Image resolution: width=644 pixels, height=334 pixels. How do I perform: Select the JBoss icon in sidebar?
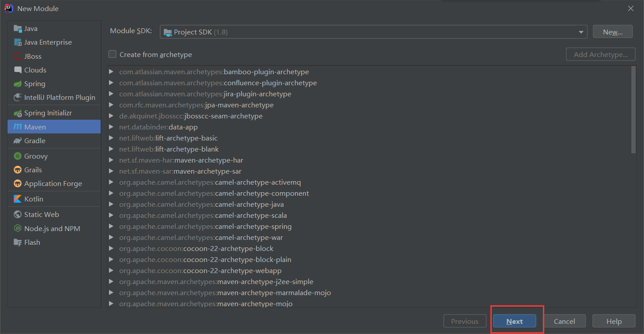(18, 57)
